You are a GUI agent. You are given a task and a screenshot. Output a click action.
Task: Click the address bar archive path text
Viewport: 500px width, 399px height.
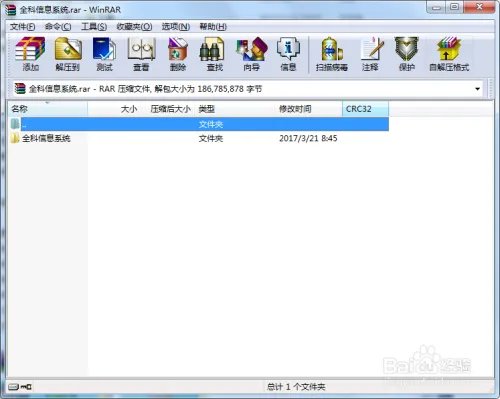(x=145, y=89)
